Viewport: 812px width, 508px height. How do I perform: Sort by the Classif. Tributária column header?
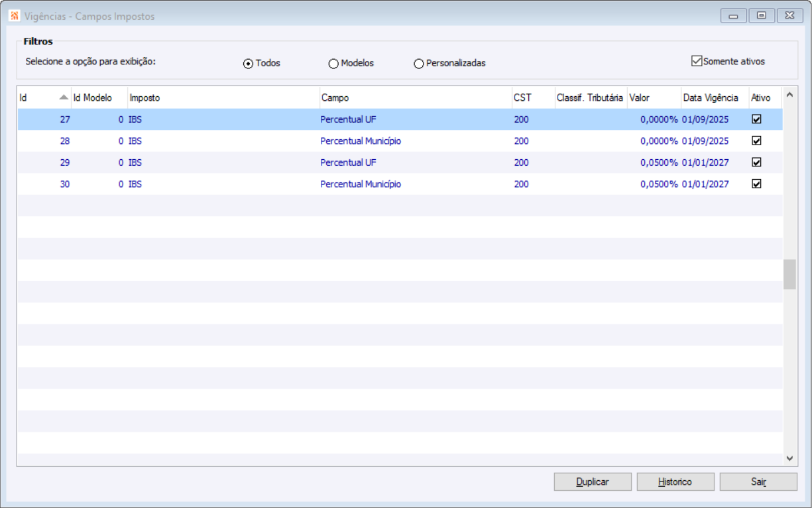point(591,97)
